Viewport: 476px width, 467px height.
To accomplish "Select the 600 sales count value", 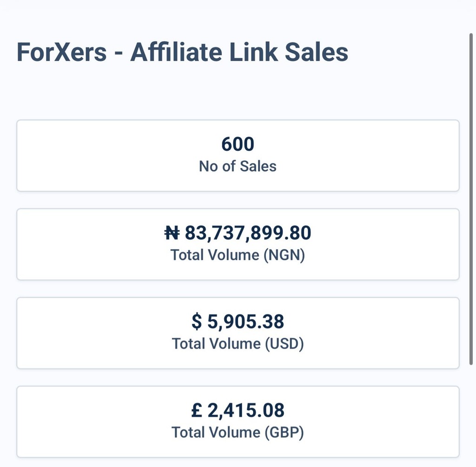I will tap(238, 145).
